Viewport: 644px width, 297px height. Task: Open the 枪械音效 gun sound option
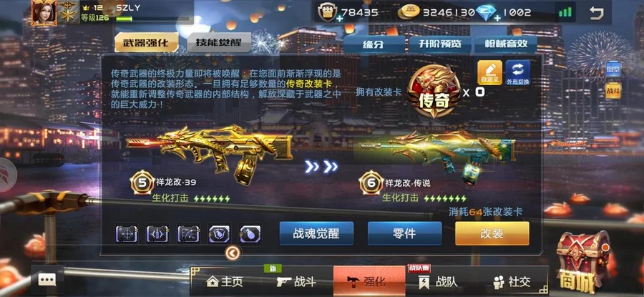pyautogui.click(x=506, y=44)
